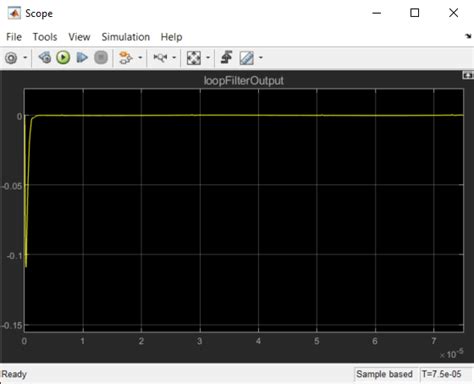Click the Cursor Measurements icon
The width and height of the screenshot is (474, 384).
tap(247, 58)
